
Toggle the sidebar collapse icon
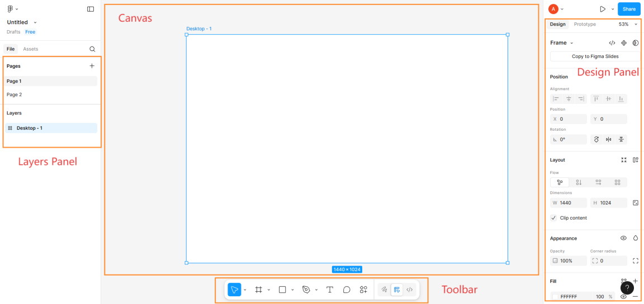(x=91, y=9)
